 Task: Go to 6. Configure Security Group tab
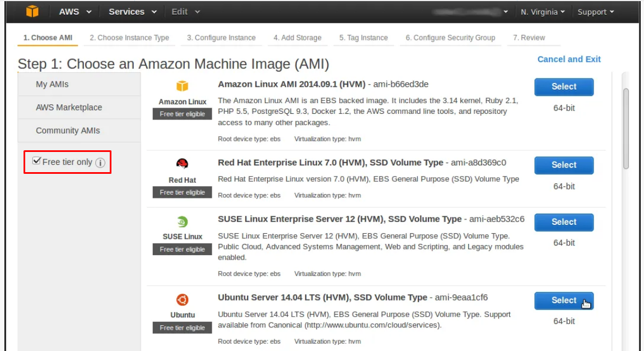coord(451,38)
